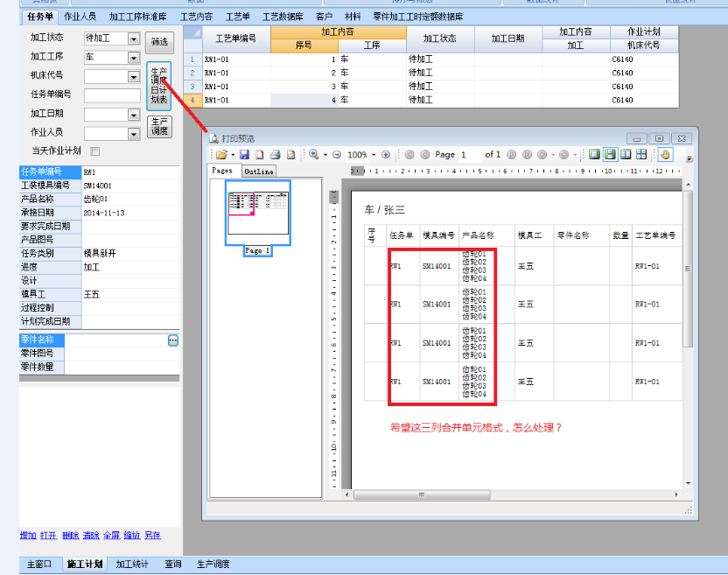Open the 零件加工工时定额数据库 tab
This screenshot has width=728, height=575.
point(418,17)
